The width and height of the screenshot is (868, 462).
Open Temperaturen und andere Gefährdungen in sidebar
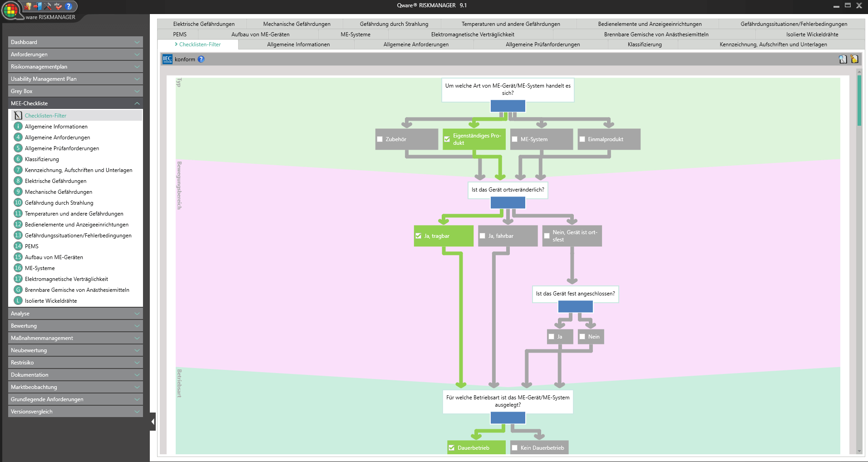(74, 213)
